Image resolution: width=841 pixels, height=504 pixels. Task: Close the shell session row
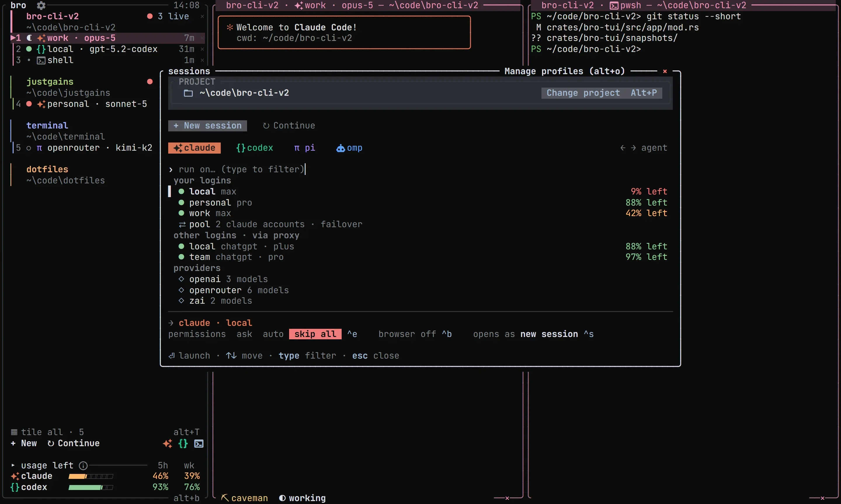[x=202, y=60]
